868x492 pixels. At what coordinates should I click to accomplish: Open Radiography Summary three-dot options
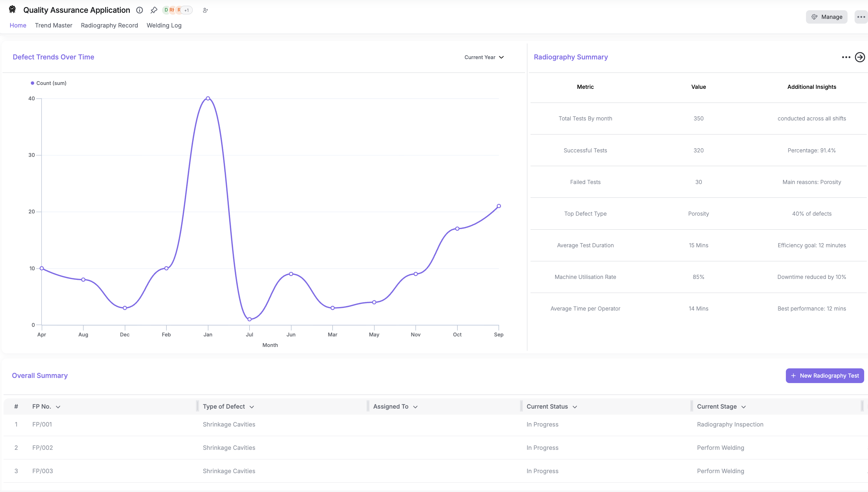846,57
